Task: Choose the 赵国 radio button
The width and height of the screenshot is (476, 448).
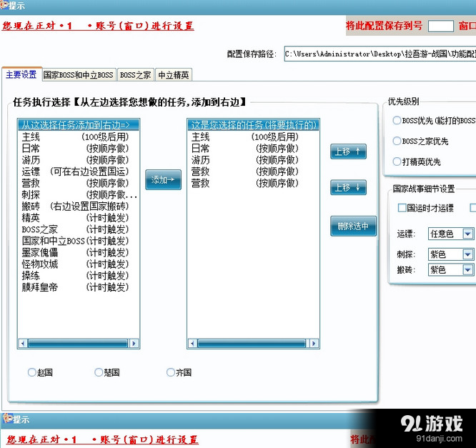Action: [31, 372]
